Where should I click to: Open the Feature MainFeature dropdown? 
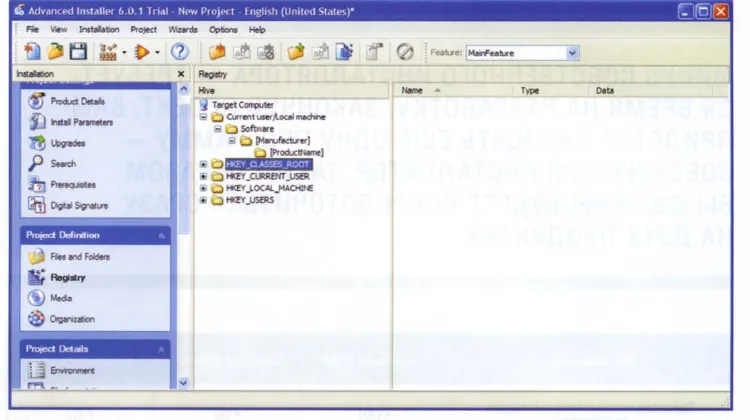tap(572, 53)
